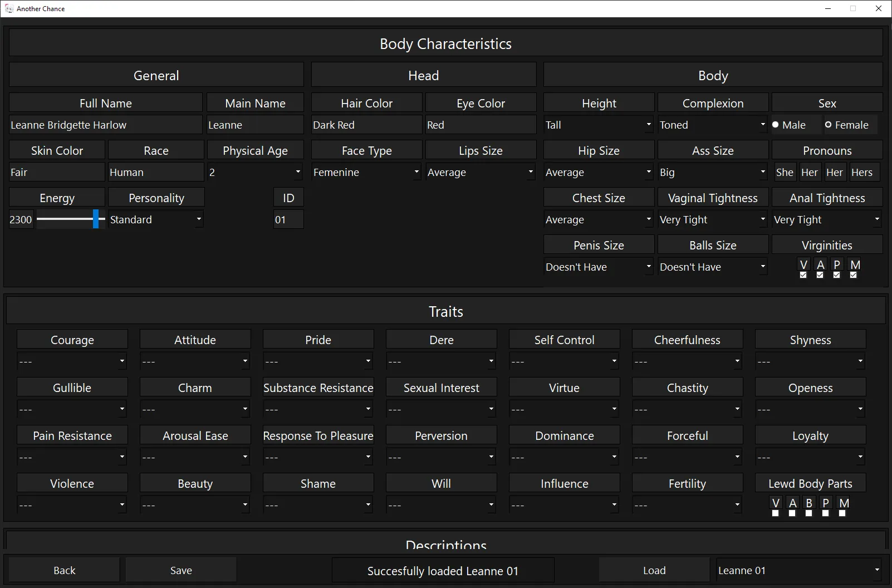Screen dimensions: 892x588
Task: Enable the B lewd body part checkbox
Action: [808, 513]
